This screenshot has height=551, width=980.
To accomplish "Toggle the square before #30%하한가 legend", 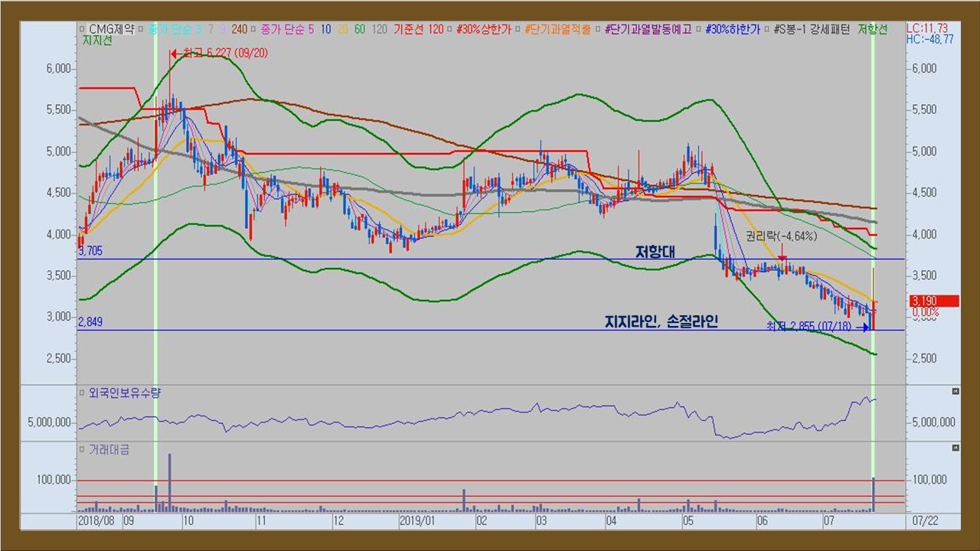I will (x=700, y=29).
